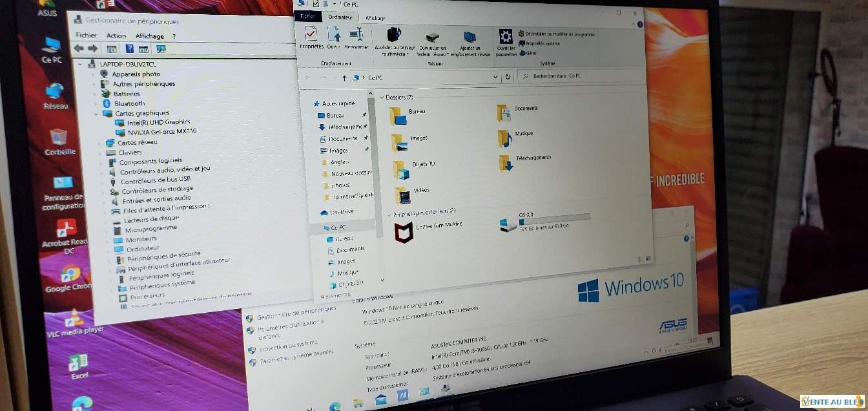Click blue help icon in Device Manager toolbar
Viewport: 868px width, 411px height.
(129, 48)
